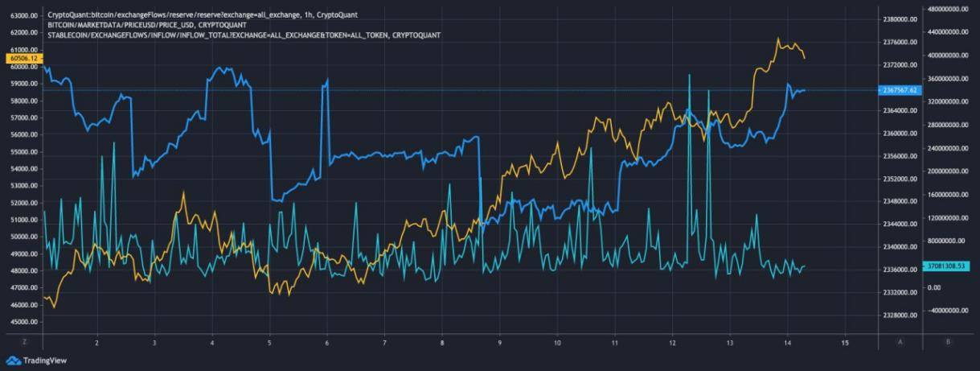This screenshot has width=980, height=371.
Task: Click 45000.00 on the left price scale
Action: click(x=22, y=322)
